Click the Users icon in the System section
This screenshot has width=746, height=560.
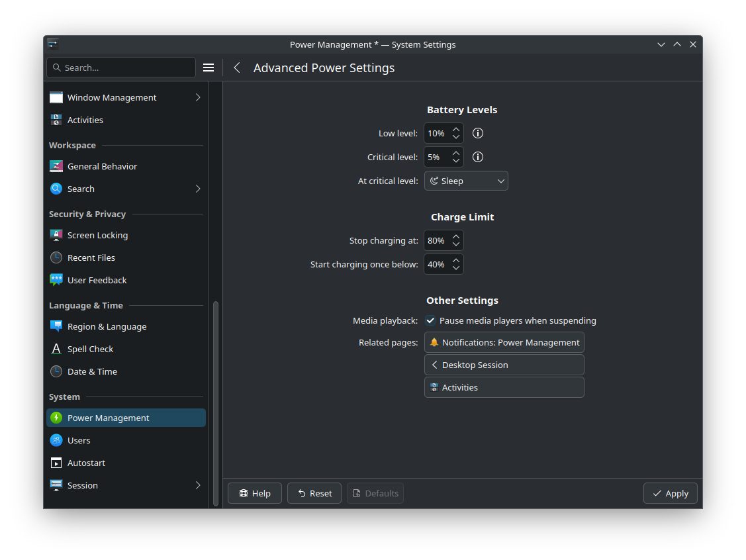click(56, 440)
